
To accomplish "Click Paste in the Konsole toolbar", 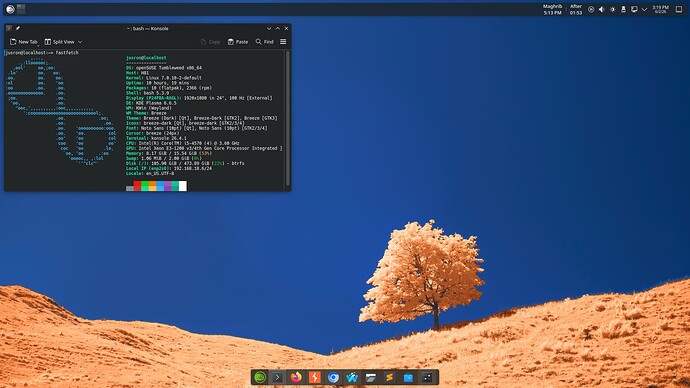I will 238,42.
